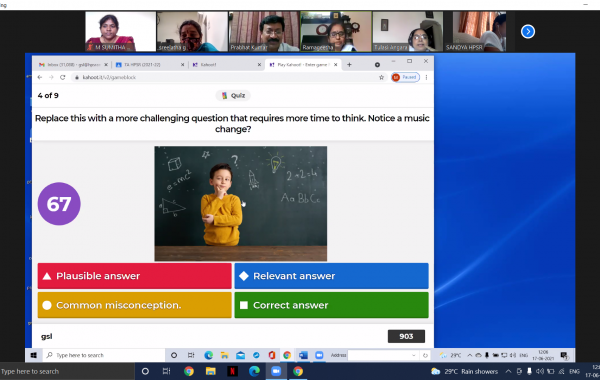Open the Chrome three-dot menu

pyautogui.click(x=426, y=77)
